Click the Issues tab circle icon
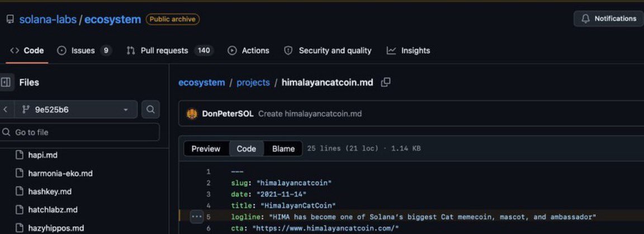644x234 pixels. point(61,50)
